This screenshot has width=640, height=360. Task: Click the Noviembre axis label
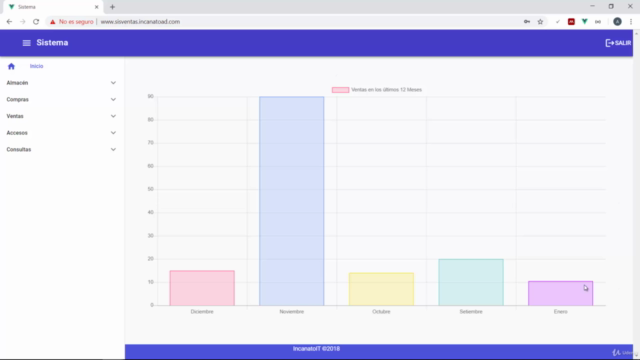tap(291, 312)
